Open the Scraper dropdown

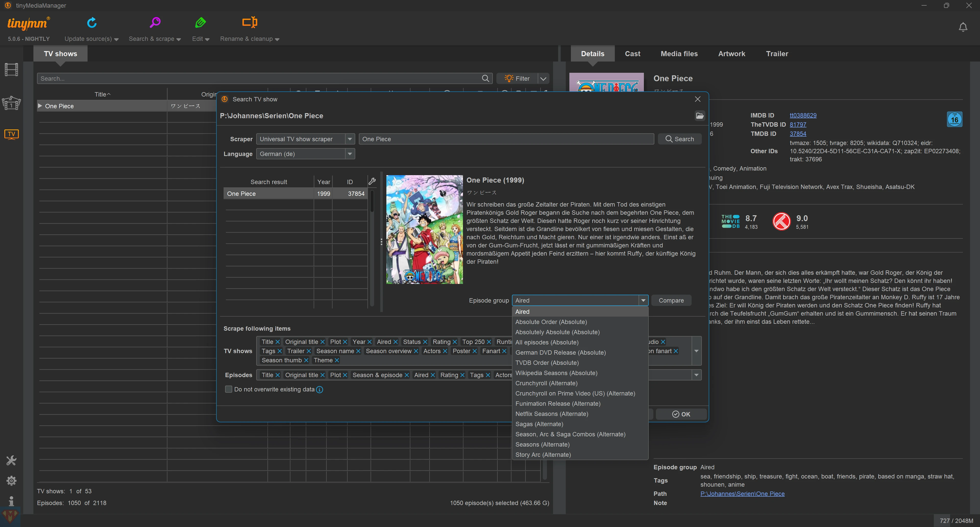pyautogui.click(x=350, y=139)
